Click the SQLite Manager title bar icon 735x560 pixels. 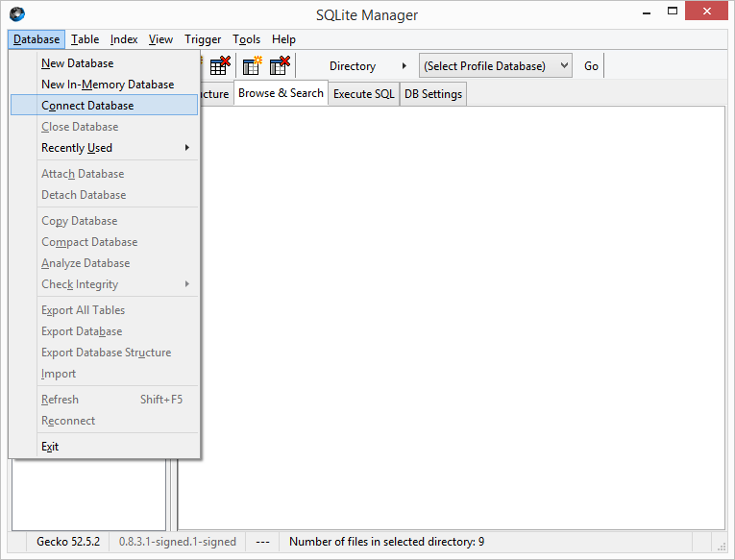click(17, 14)
